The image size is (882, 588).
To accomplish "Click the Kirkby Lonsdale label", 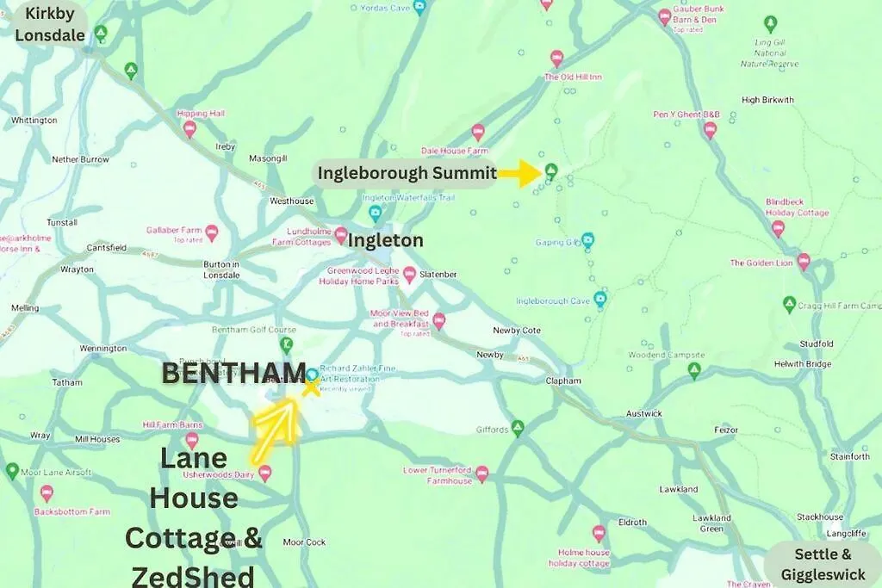I will (x=49, y=24).
